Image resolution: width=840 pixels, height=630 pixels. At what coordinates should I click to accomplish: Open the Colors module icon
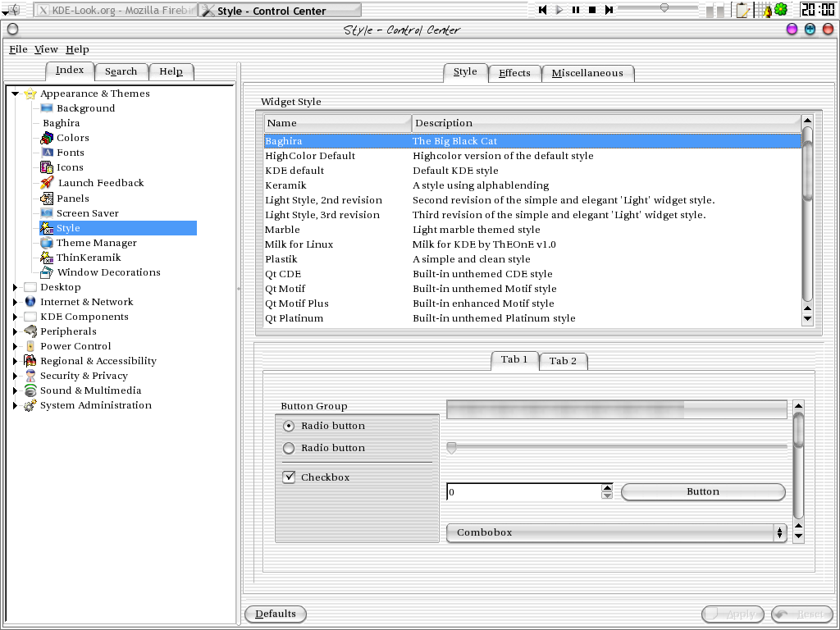[x=47, y=138]
